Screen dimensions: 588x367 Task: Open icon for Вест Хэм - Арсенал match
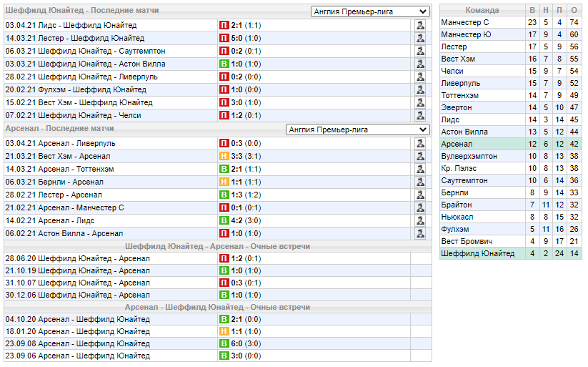420,156
